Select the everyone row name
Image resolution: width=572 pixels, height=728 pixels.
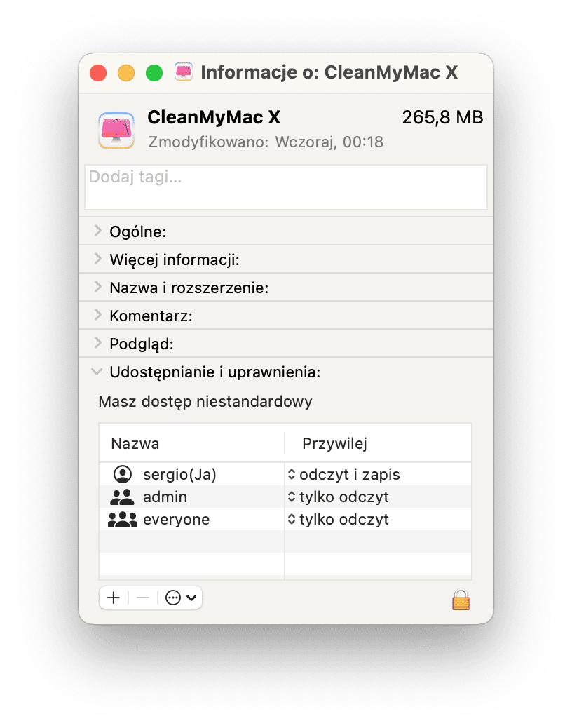point(176,519)
